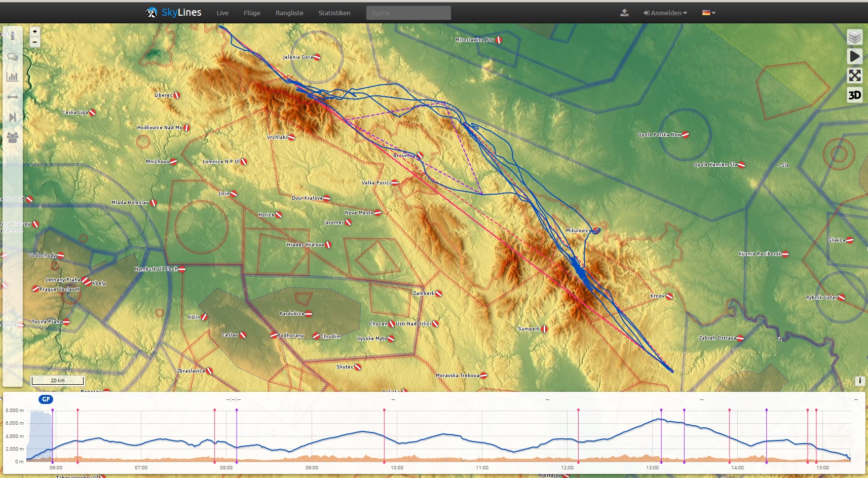Open the map layers switcher

pos(854,37)
